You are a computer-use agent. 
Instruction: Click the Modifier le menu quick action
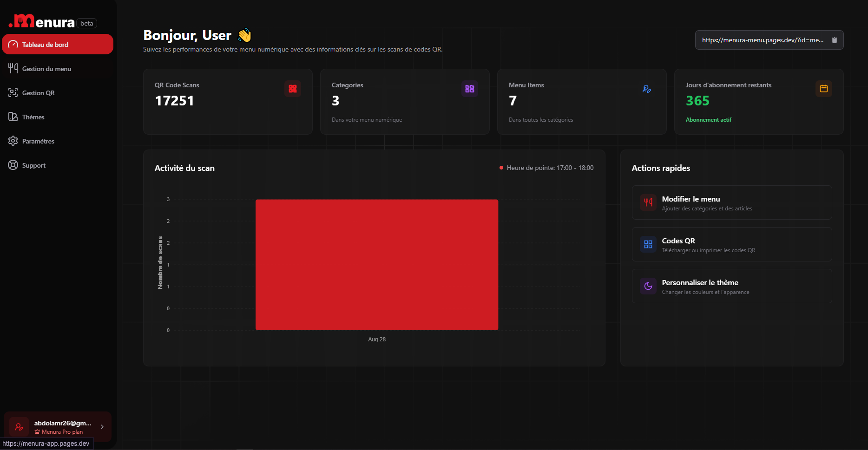pos(731,202)
